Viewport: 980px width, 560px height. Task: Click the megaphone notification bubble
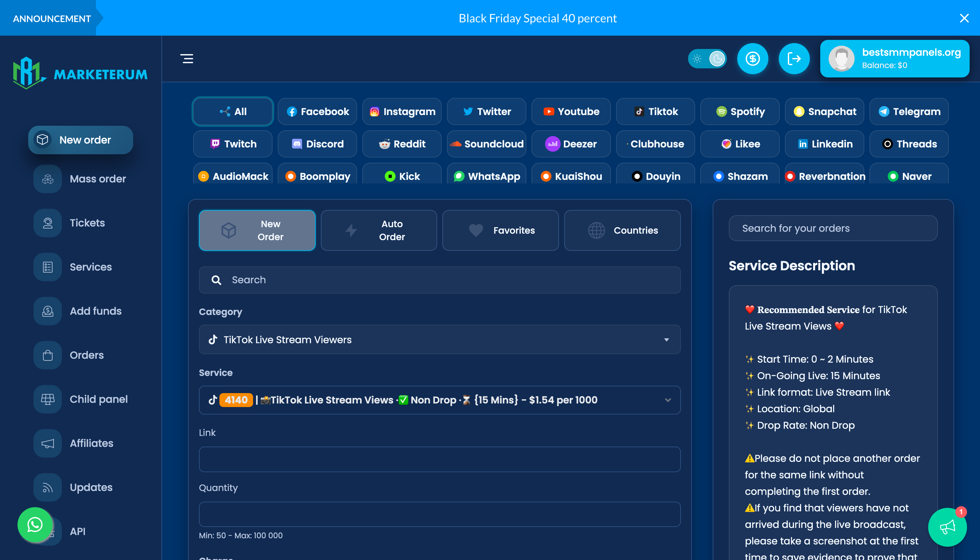click(947, 527)
